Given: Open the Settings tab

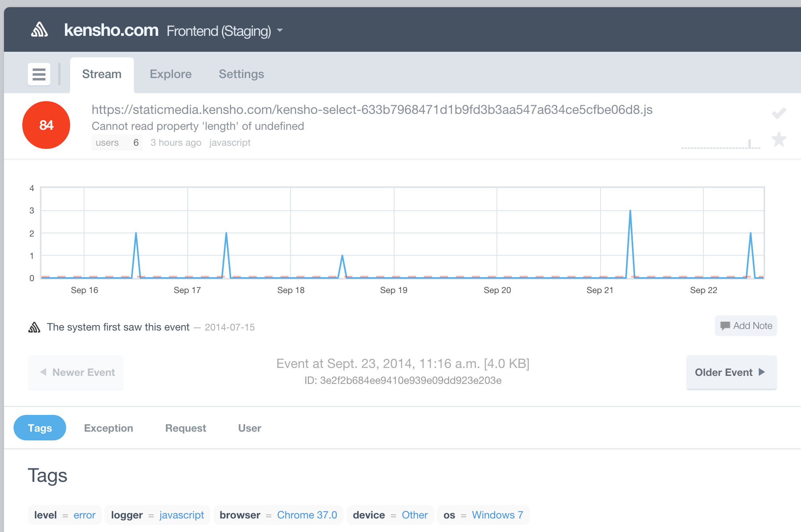Looking at the screenshot, I should 241,74.
